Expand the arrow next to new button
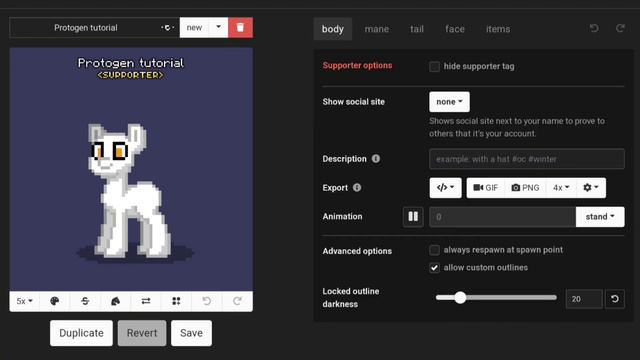 coord(218,28)
